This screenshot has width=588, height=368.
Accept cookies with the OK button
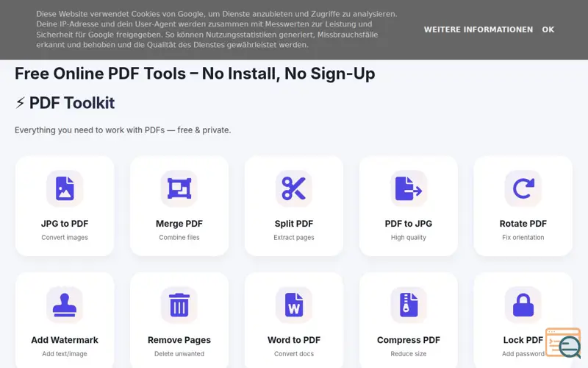548,29
